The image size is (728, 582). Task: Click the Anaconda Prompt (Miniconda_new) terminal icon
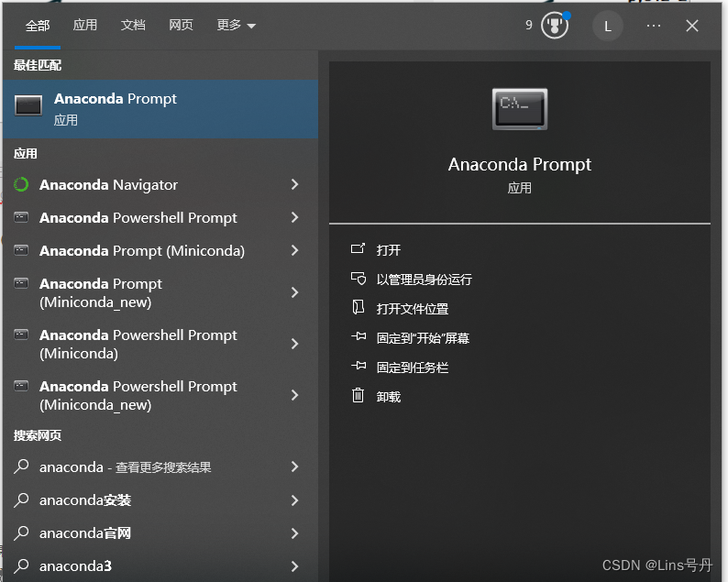(21, 283)
